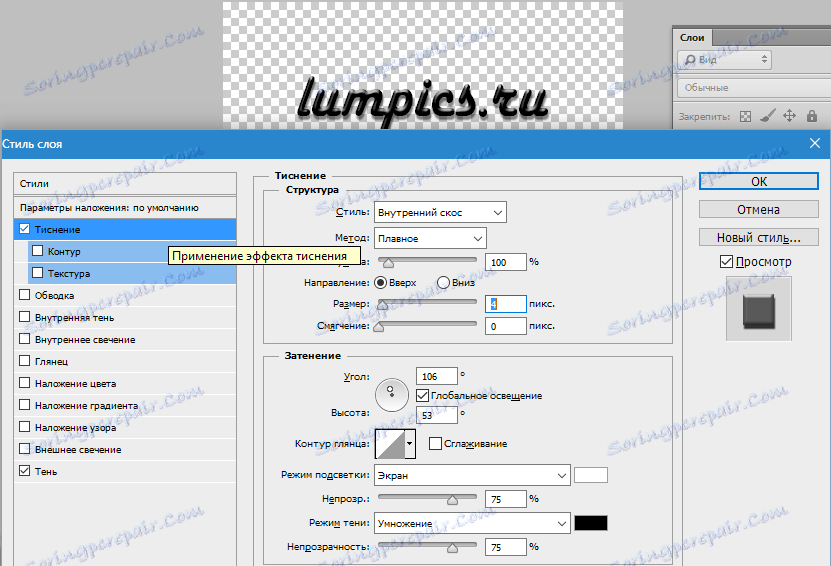831x566 pixels.
Task: Click the shadow opacity field showing 75
Action: coord(506,547)
